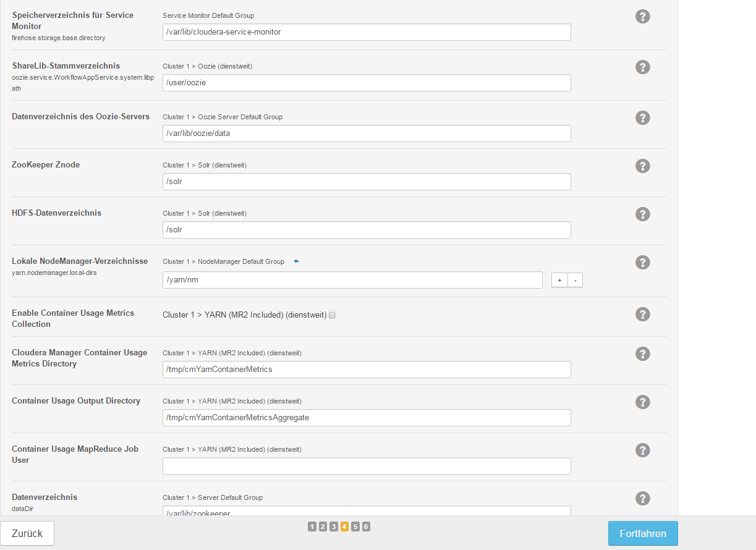Screen dimensions: 756x550
Task: Add another NodeManager directory with plus button
Action: point(559,281)
